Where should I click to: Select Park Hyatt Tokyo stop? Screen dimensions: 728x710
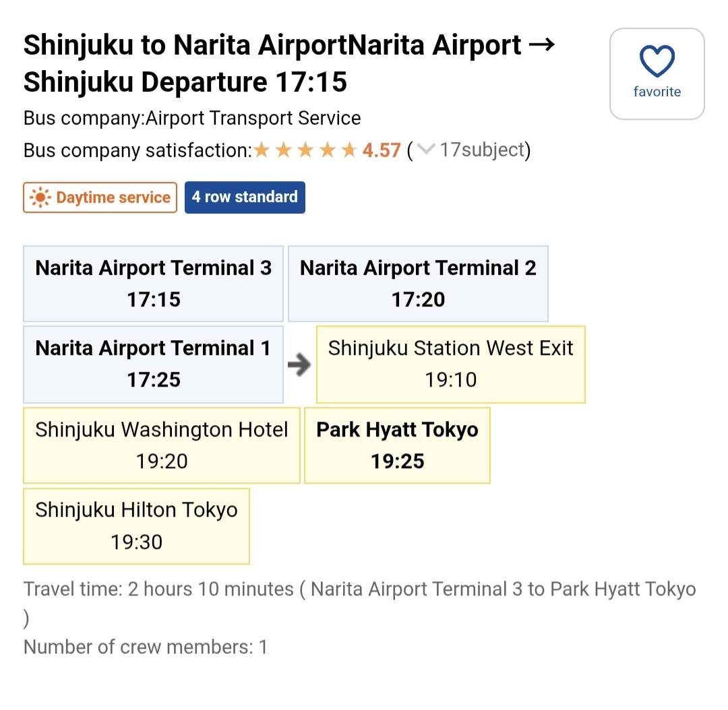click(x=397, y=445)
